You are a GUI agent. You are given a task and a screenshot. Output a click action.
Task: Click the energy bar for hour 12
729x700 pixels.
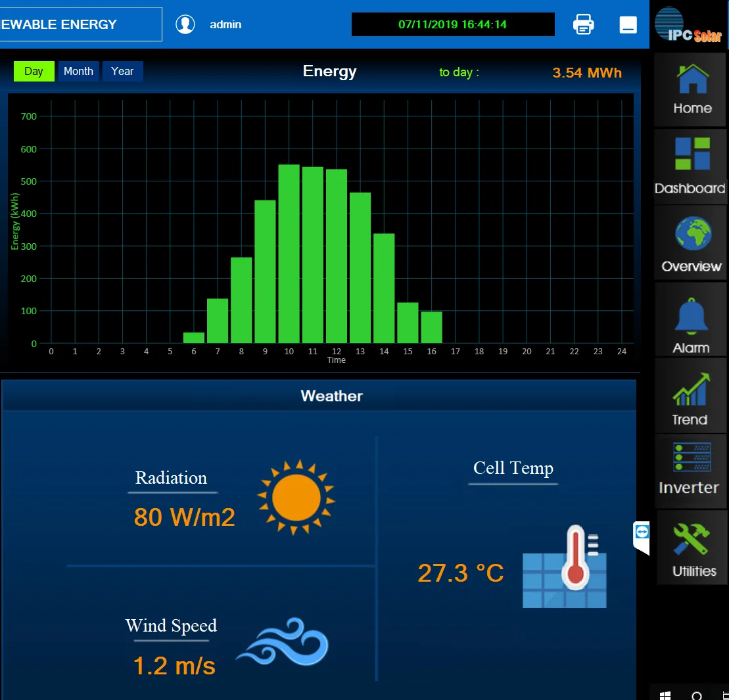pyautogui.click(x=336, y=256)
